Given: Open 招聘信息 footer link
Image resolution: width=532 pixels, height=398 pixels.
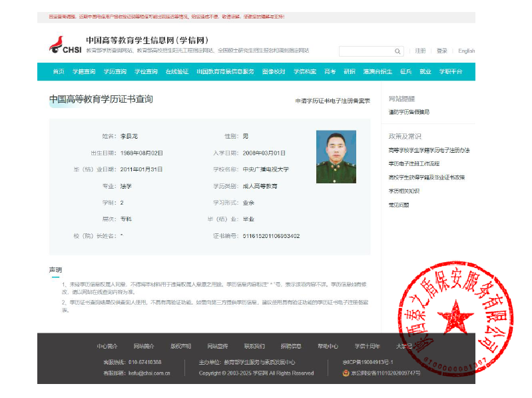Looking at the screenshot, I should click(291, 346).
